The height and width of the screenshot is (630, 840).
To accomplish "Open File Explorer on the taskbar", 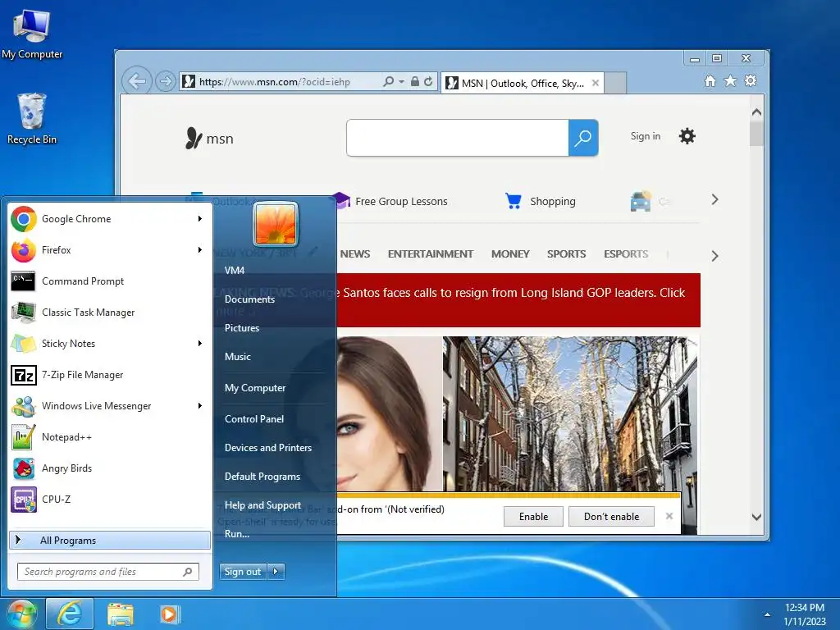I will click(121, 614).
